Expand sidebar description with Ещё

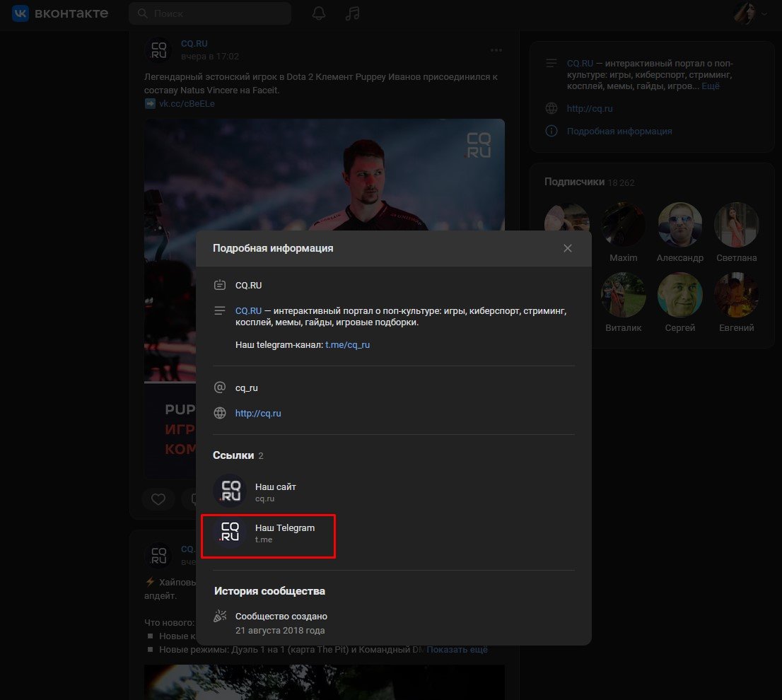point(711,86)
